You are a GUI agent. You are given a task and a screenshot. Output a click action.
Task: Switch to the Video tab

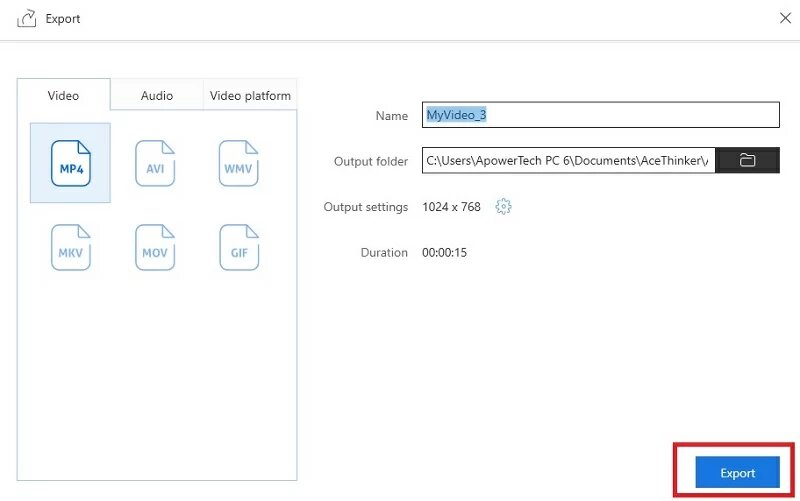(63, 95)
